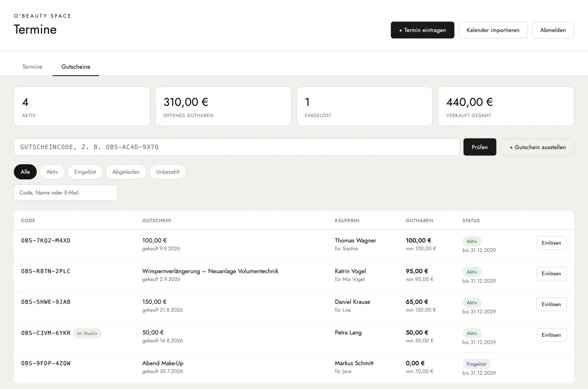Click the 'STATUS' column header
Image resolution: width=588 pixels, height=389 pixels.
pos(471,220)
